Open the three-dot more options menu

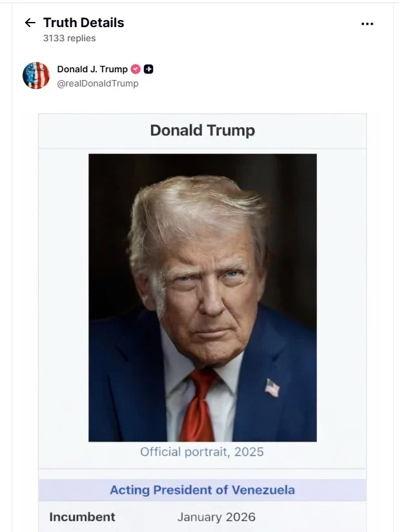[367, 24]
